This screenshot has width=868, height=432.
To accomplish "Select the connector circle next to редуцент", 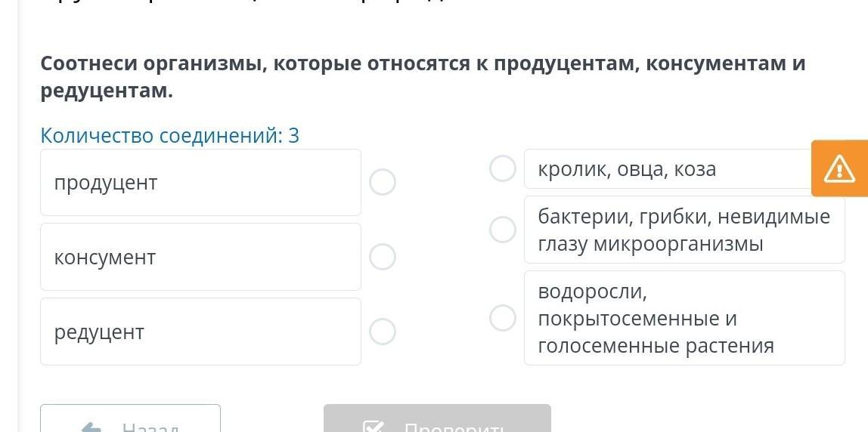I will (x=383, y=332).
